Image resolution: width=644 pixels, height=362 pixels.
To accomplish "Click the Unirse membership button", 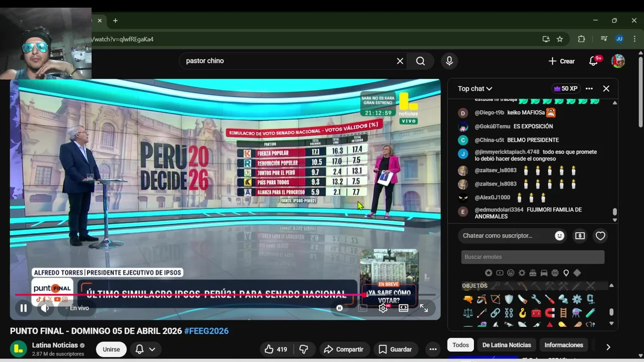I will 111,349.
